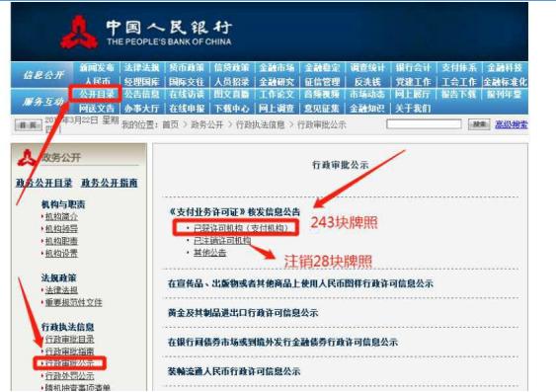
Task: Open 在宣传品、出版物…人民币图样行政许可信息公示
Action: 300,283
